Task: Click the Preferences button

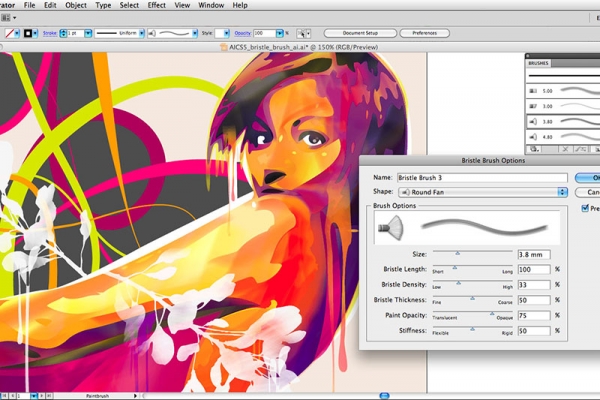Action: pos(424,33)
